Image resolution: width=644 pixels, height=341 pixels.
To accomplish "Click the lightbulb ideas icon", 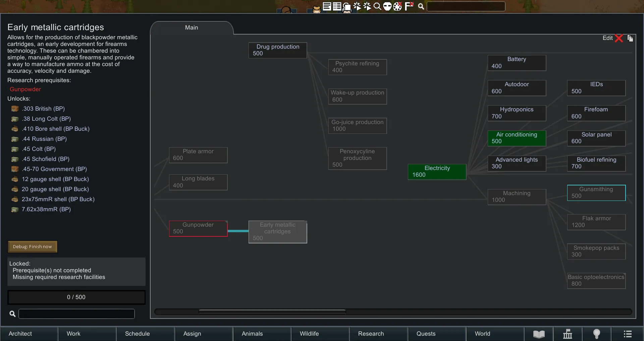I will coord(596,334).
